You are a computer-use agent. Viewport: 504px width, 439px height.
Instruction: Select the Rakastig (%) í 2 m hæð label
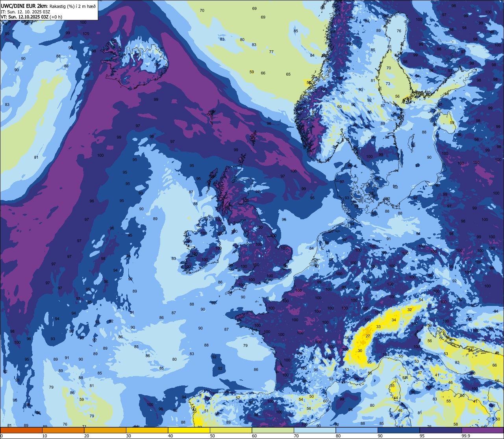(72, 6)
